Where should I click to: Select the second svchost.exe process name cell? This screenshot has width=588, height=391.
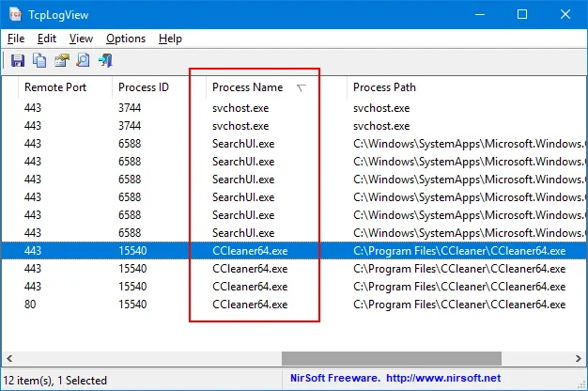click(240, 126)
